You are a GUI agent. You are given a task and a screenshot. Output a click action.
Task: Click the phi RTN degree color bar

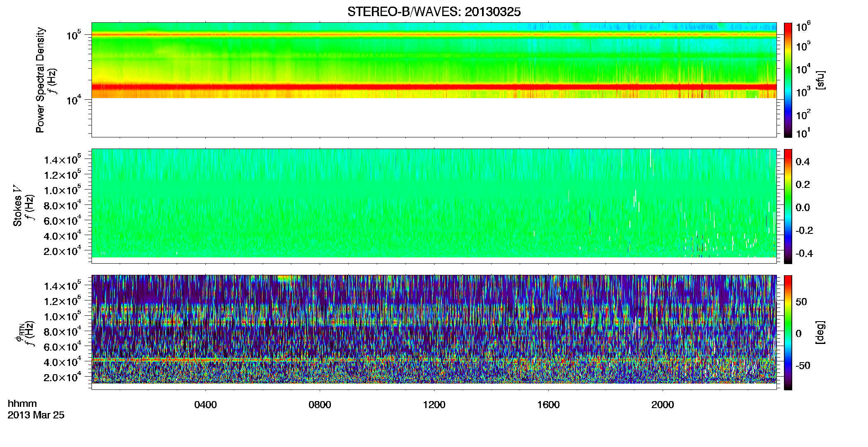pyautogui.click(x=788, y=332)
